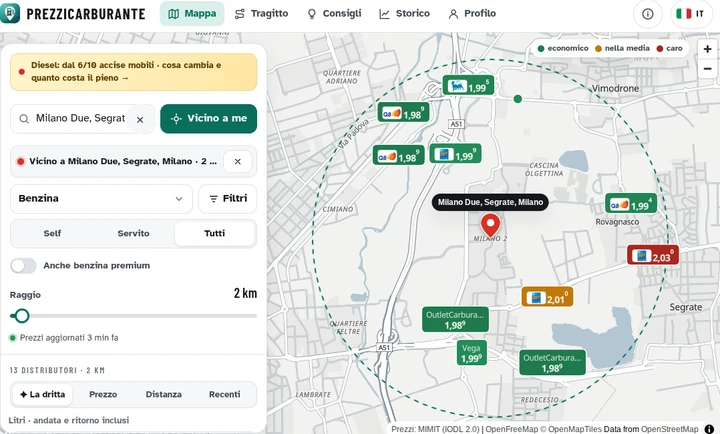
Task: Open the OpenFreeMap attribution link
Action: click(x=512, y=429)
